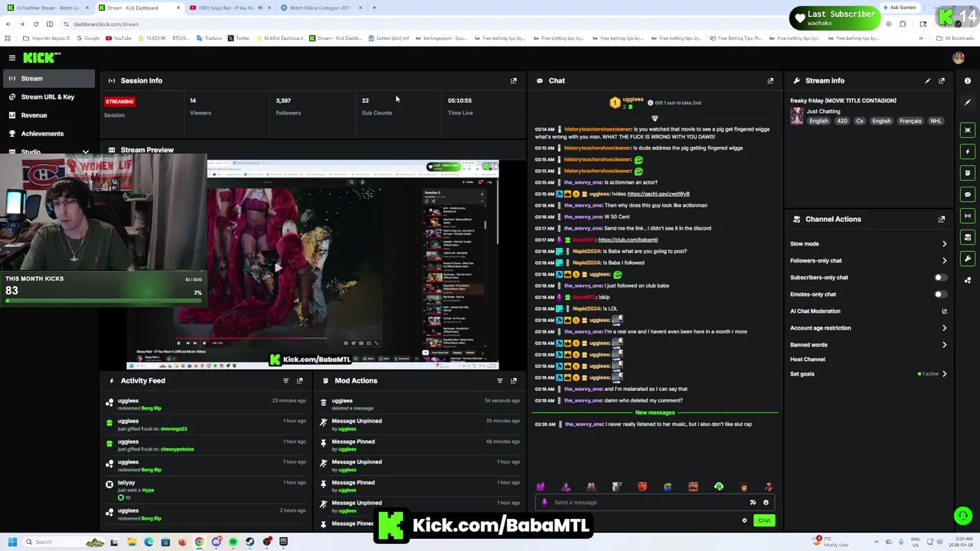The height and width of the screenshot is (551, 980).
Task: Switch to Watch Online Contagion tab
Action: pos(318,8)
